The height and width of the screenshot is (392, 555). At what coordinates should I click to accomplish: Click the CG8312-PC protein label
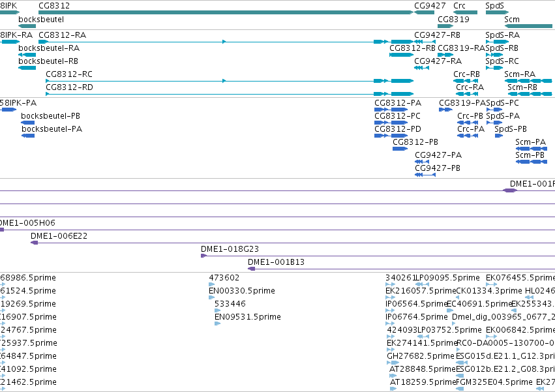(397, 116)
